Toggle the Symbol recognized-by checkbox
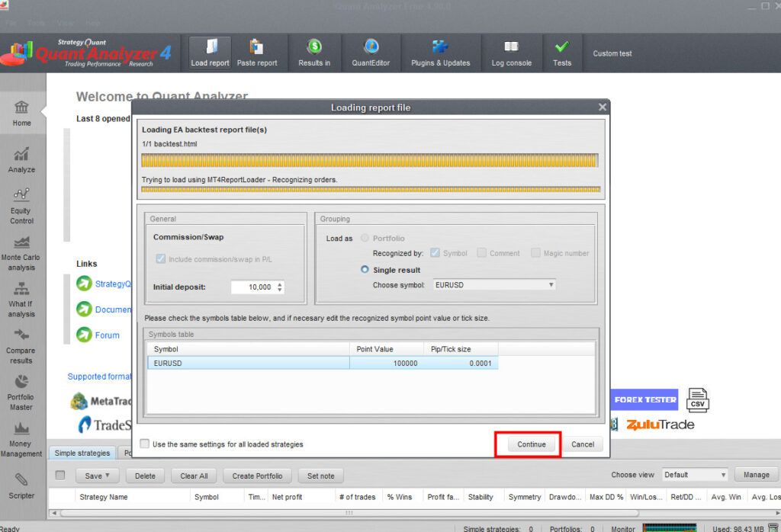781x532 pixels. click(435, 253)
